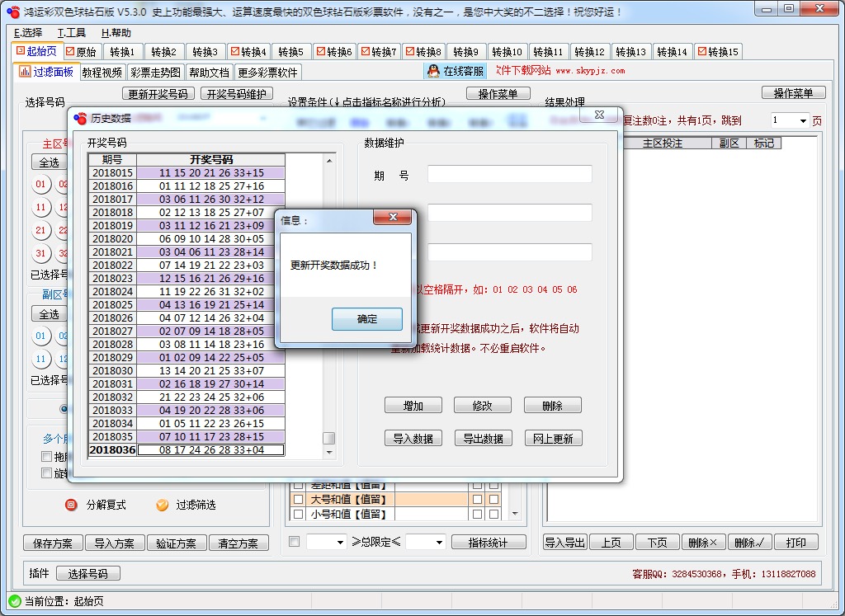Switch to the 转换8 tab
This screenshot has width=845, height=616.
click(422, 50)
